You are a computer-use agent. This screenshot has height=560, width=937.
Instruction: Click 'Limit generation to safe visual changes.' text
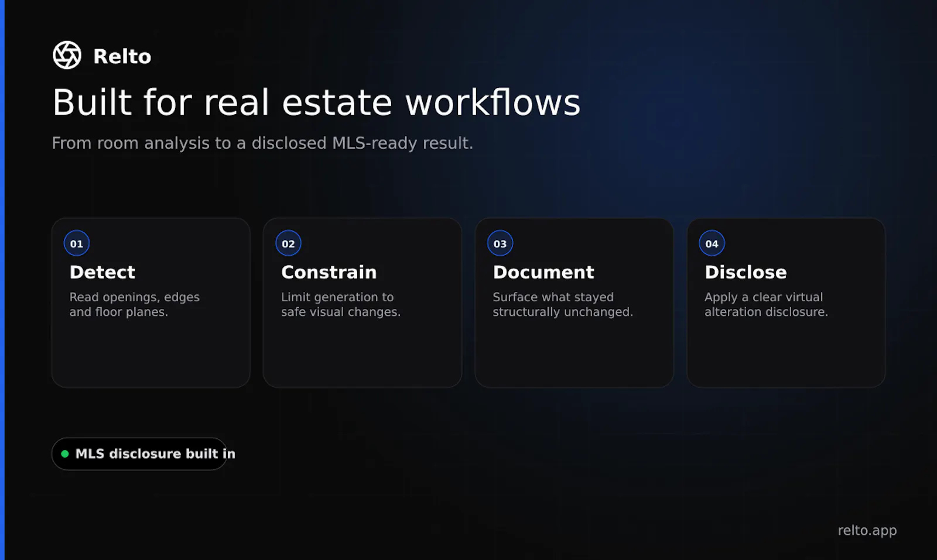tap(341, 304)
